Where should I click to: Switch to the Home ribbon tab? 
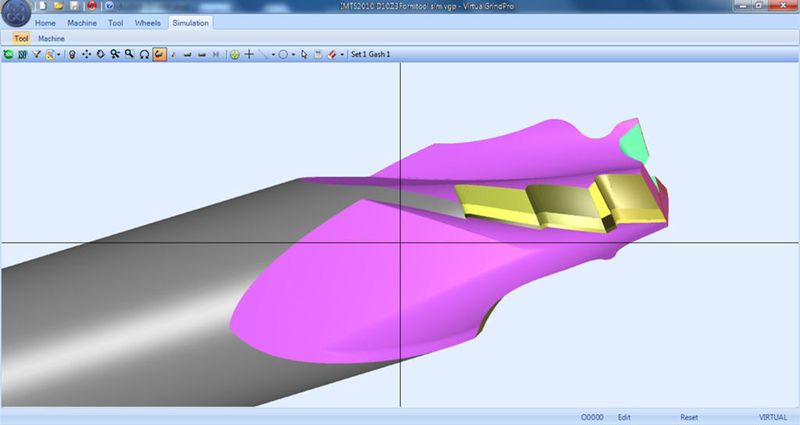tap(45, 23)
